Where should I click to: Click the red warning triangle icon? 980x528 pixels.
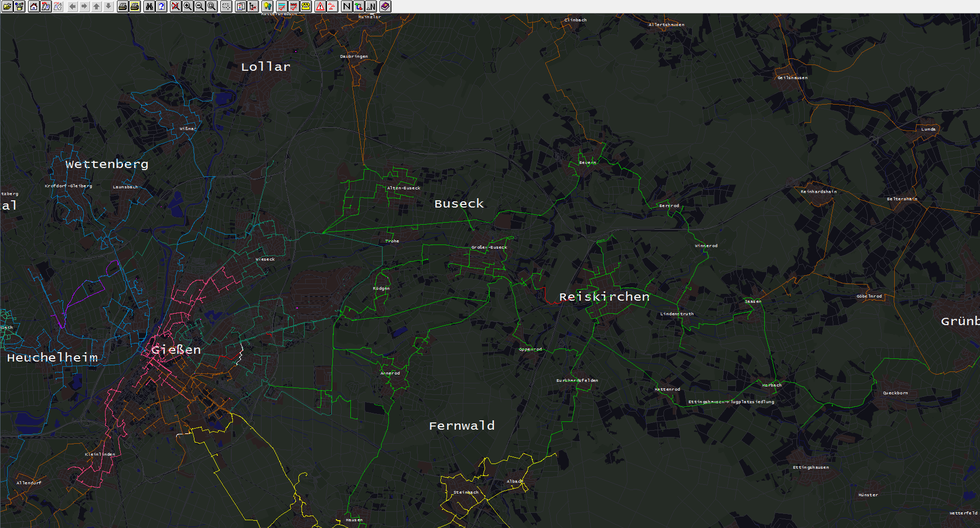[x=320, y=6]
